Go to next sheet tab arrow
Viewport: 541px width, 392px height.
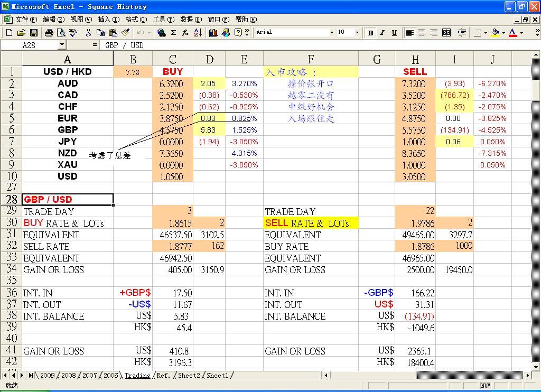(22, 375)
